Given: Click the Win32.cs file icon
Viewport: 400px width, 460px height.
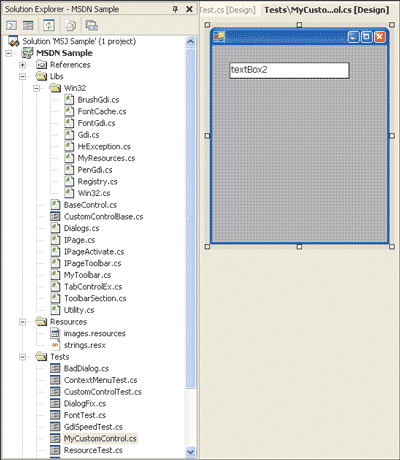Looking at the screenshot, I should click(x=69, y=193).
